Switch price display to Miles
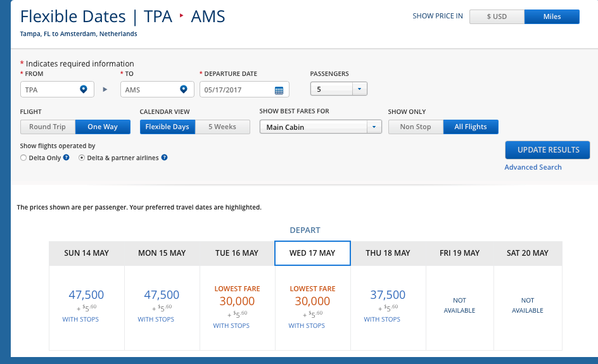Screen dimensions: 598x364 pos(552,16)
